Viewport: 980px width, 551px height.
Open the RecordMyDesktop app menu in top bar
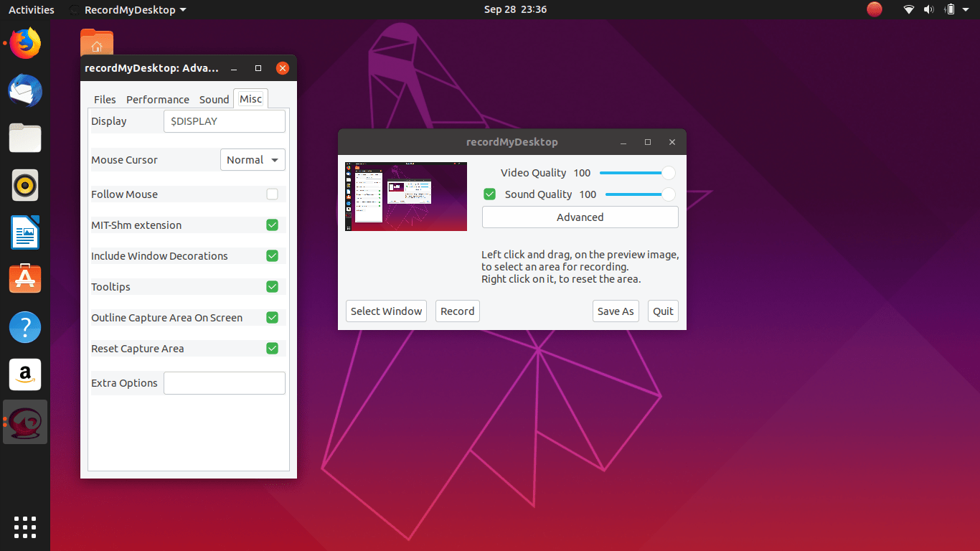(128, 9)
